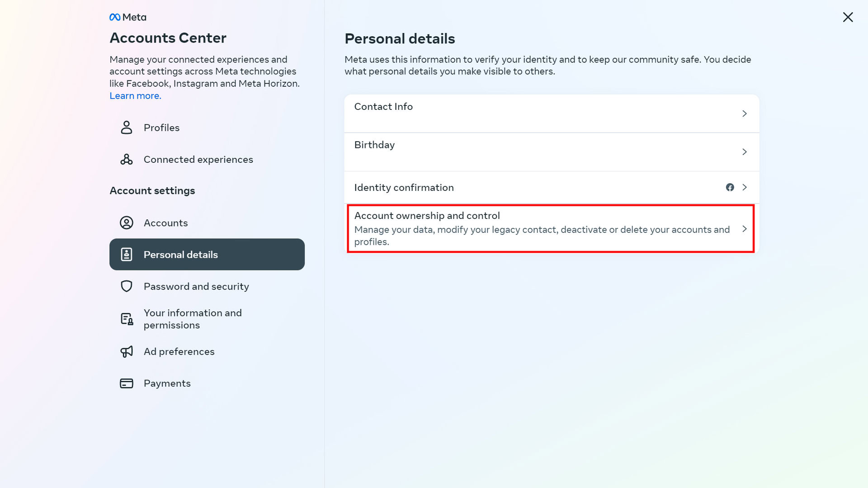Select Personal details in the sidebar
This screenshot has width=868, height=488.
pos(207,255)
